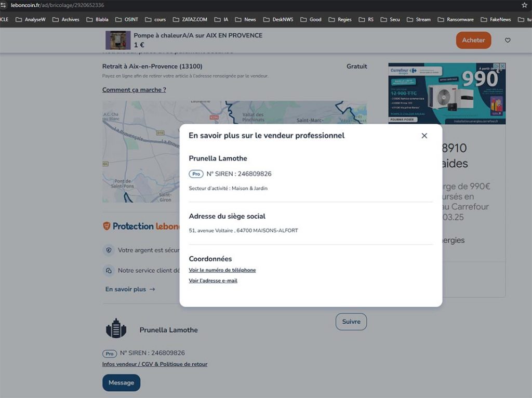Open the Good bookmarks folder
Screen dimensions: 532x398
[x=311, y=20]
